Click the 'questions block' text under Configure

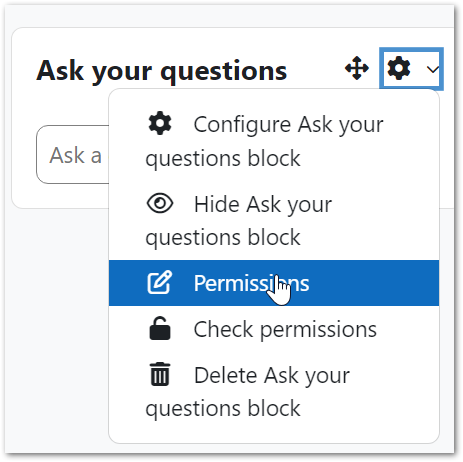pyautogui.click(x=223, y=158)
